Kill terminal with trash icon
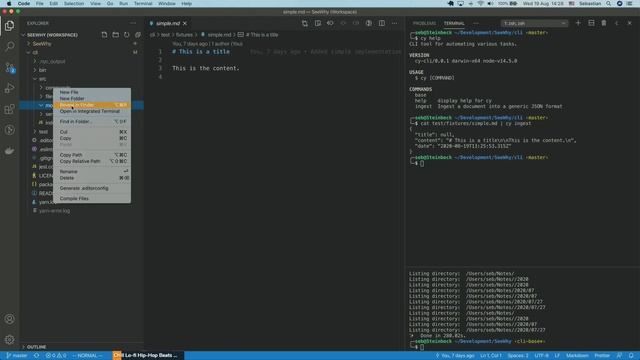This screenshot has height=360, width=640. click(x=604, y=23)
